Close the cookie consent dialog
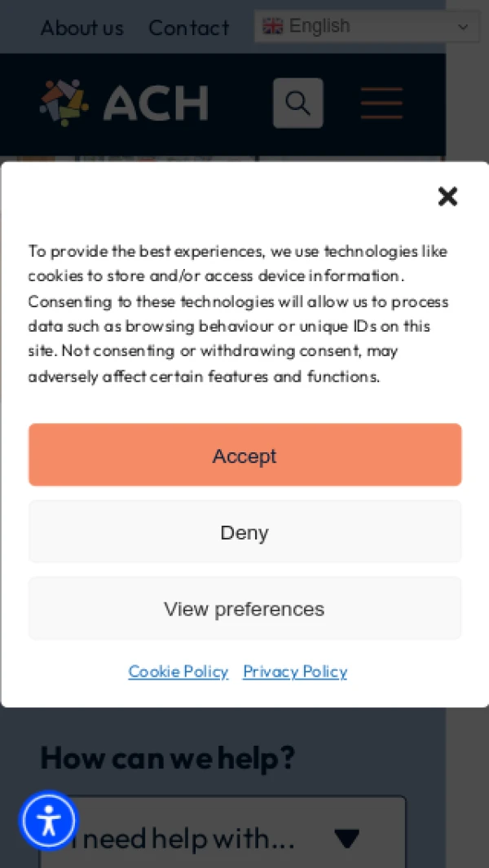This screenshot has width=489, height=868. [x=447, y=196]
